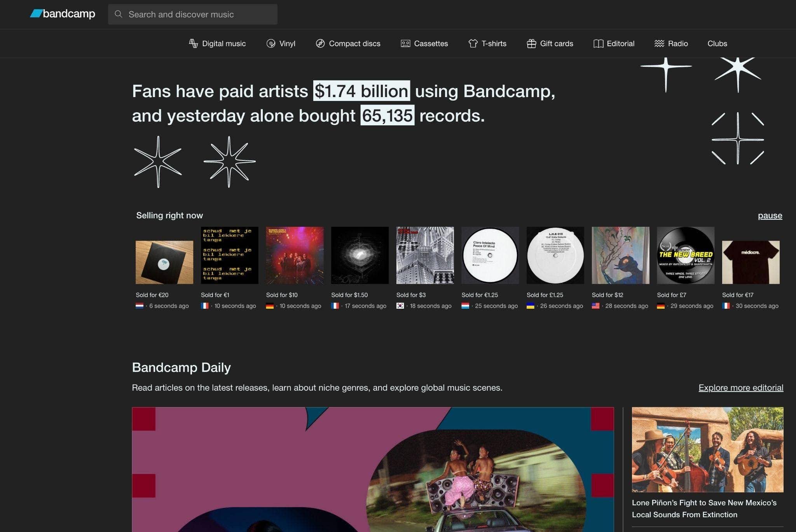Screen dimensions: 796x532
Task: Click the South Korea flag under $3 sale
Action: pos(400,306)
